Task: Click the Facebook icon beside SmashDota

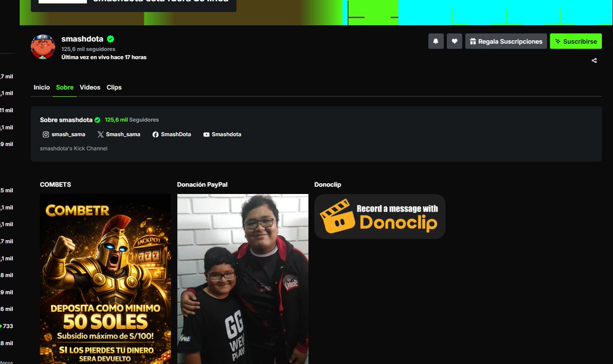Action: pos(155,134)
